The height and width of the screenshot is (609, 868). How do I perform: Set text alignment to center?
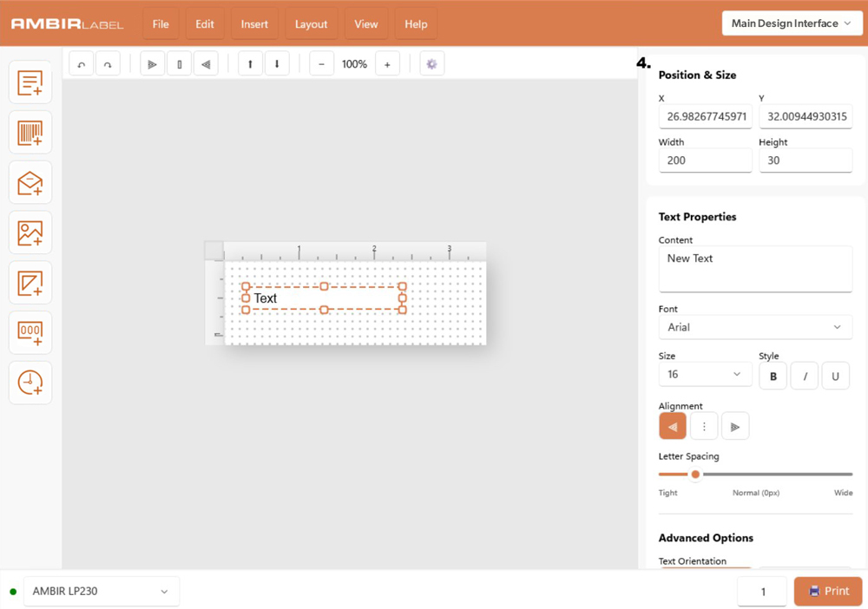click(704, 427)
